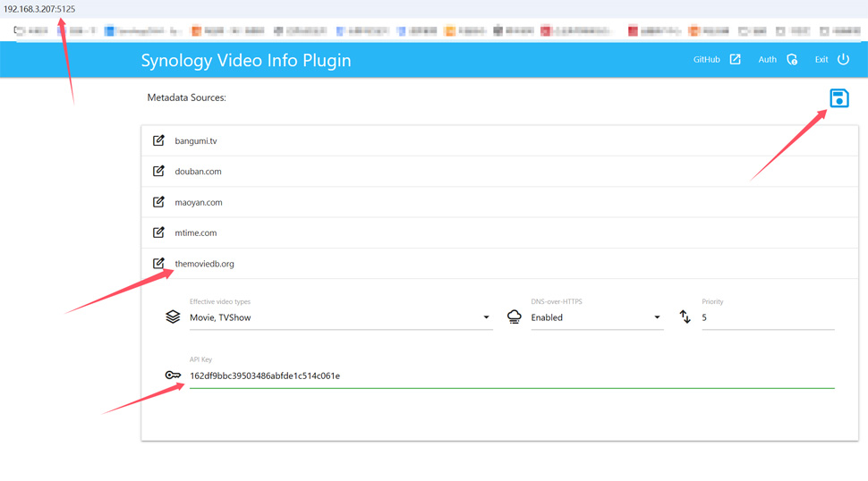Click the edit icon beside themoviedb.org
The height and width of the screenshot is (481, 868).
158,263
